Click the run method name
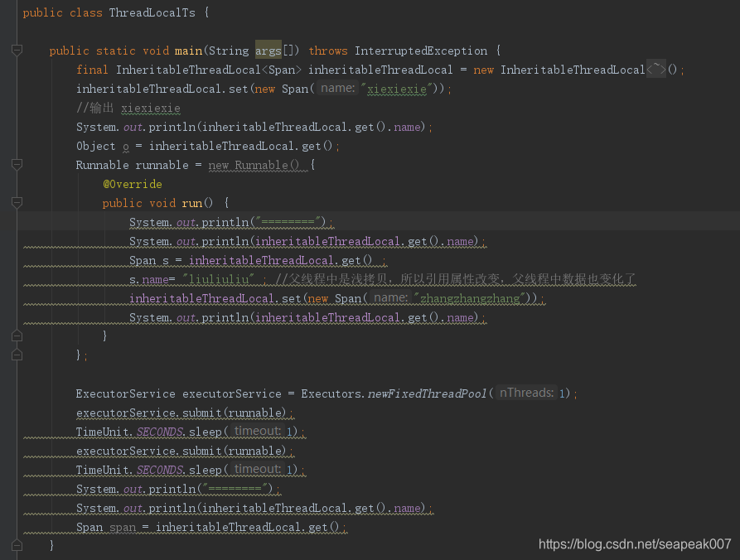 click(192, 203)
